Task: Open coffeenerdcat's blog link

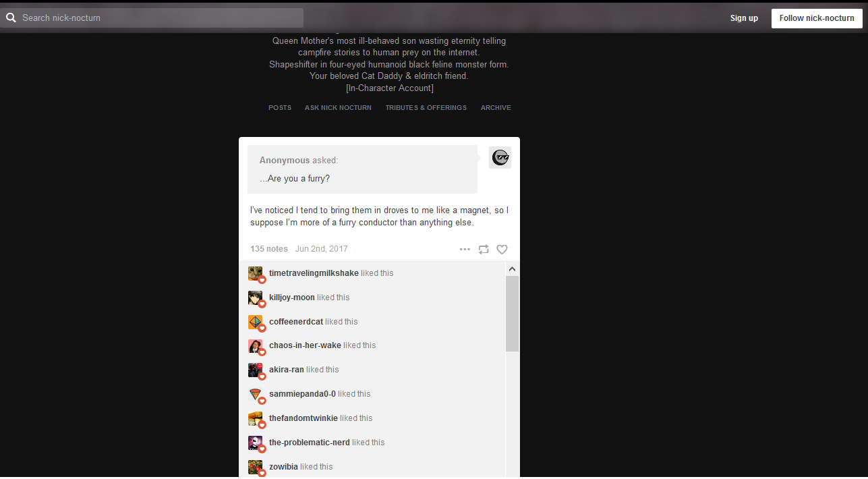Action: click(x=296, y=322)
